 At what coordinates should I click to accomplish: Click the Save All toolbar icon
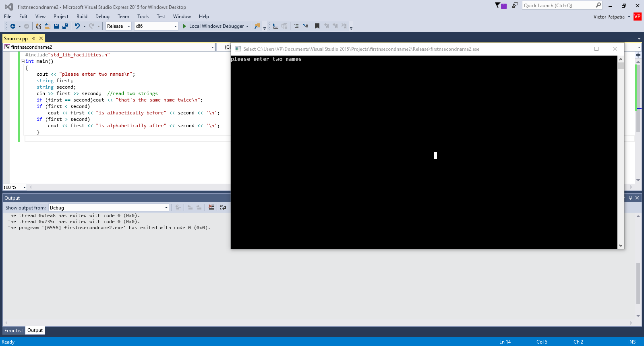coord(65,26)
